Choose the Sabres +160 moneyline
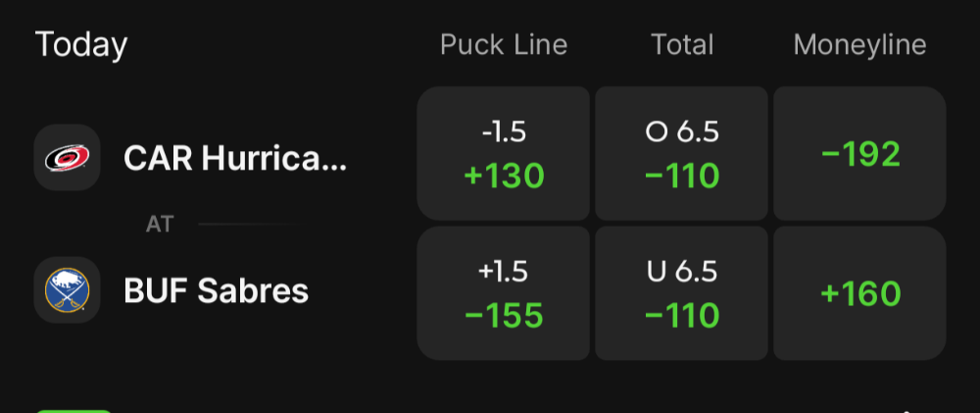The image size is (980, 413). [859, 293]
